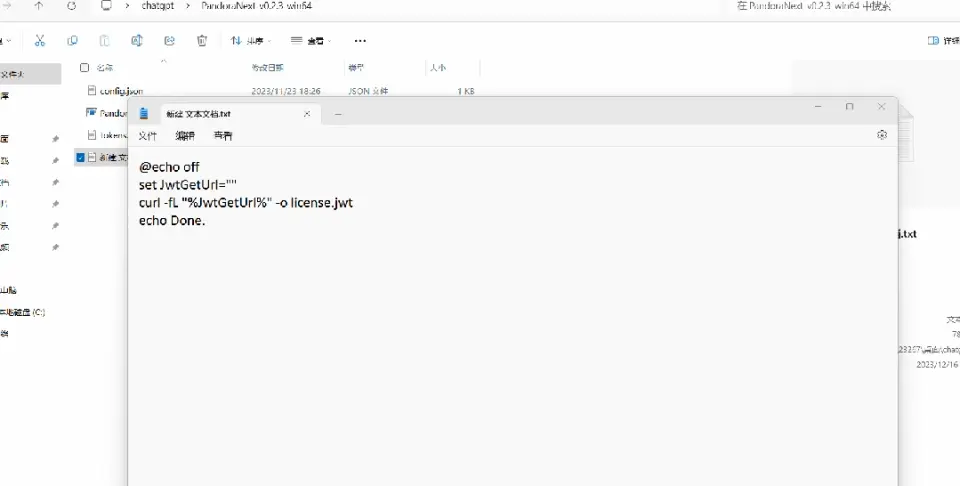The image size is (960, 486).
Task: Click the PandoraNext_v0.2.3_win64 breadcrumb segment
Action: coord(257,6)
